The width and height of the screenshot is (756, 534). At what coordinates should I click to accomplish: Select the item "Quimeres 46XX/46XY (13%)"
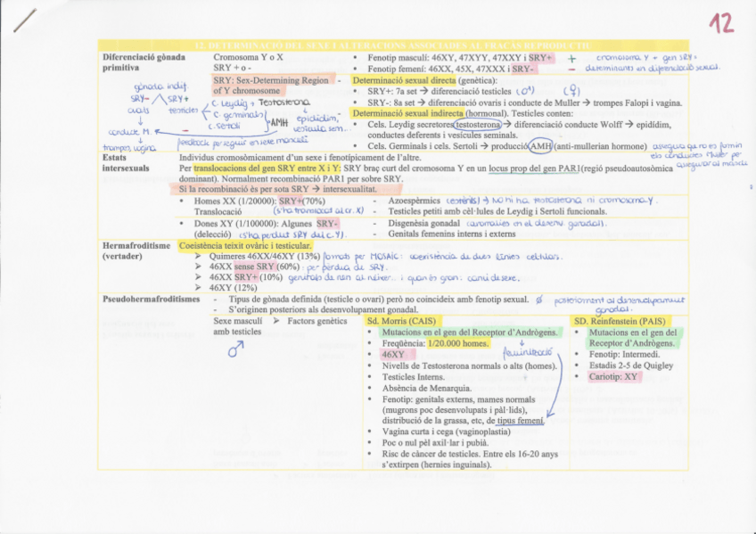(264, 257)
